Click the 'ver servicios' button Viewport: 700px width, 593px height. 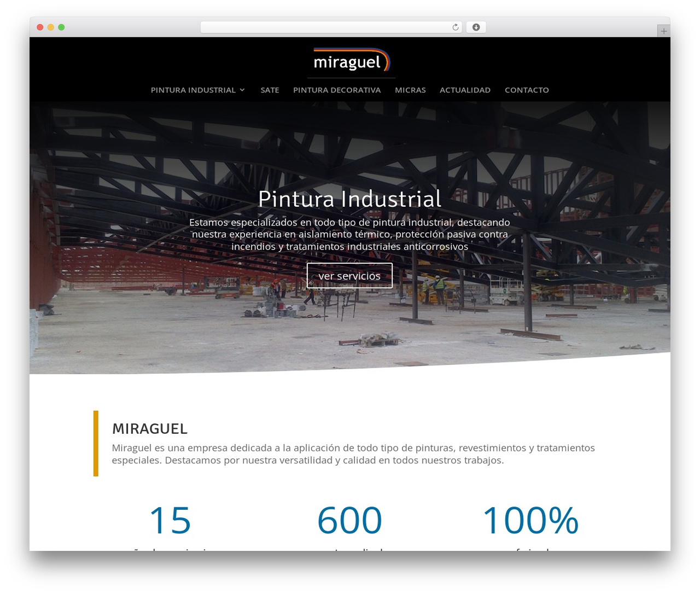[x=349, y=276]
